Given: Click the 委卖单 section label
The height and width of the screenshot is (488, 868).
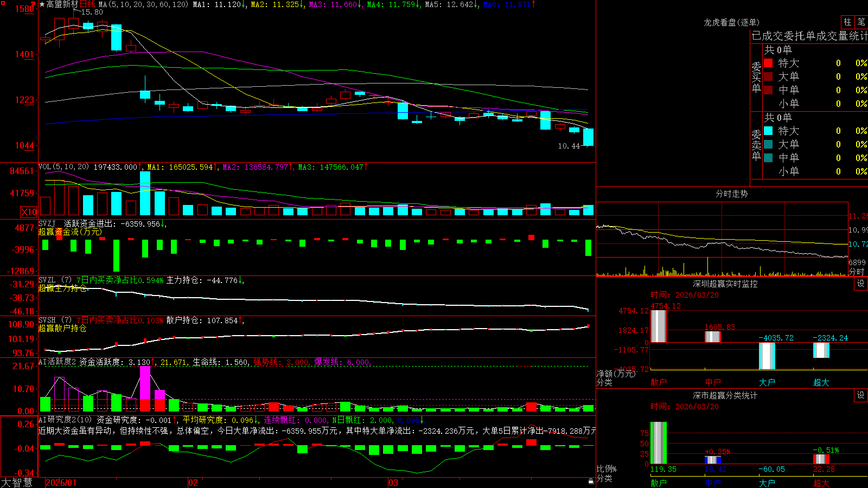Looking at the screenshot, I should (x=756, y=145).
